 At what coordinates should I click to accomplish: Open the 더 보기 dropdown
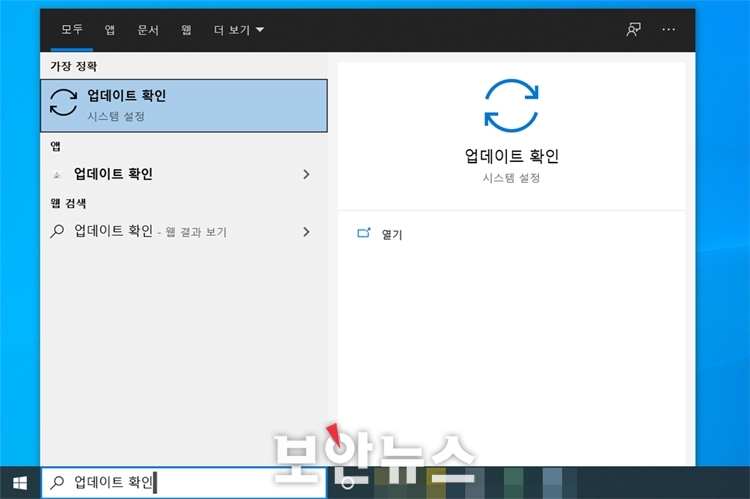[239, 30]
